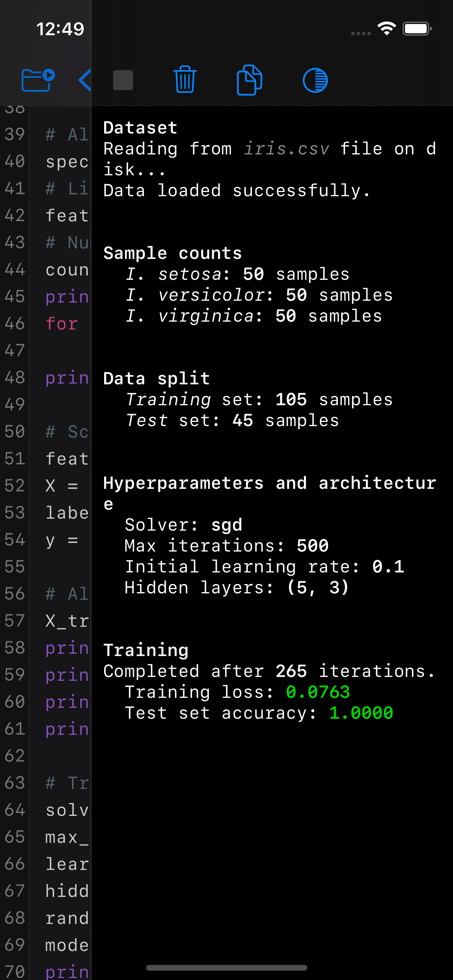Tap the home indicator bar at bottom
Screen dimensions: 453x980
(226, 968)
